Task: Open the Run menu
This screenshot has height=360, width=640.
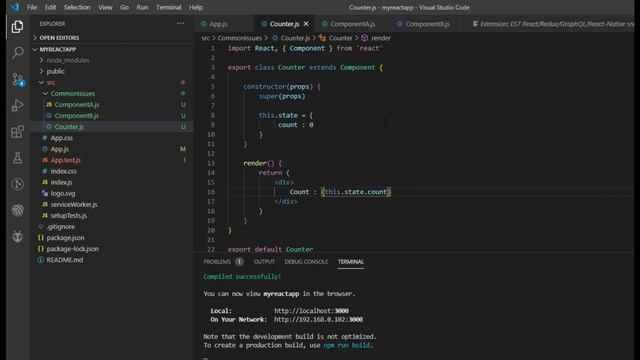Action: point(142,7)
